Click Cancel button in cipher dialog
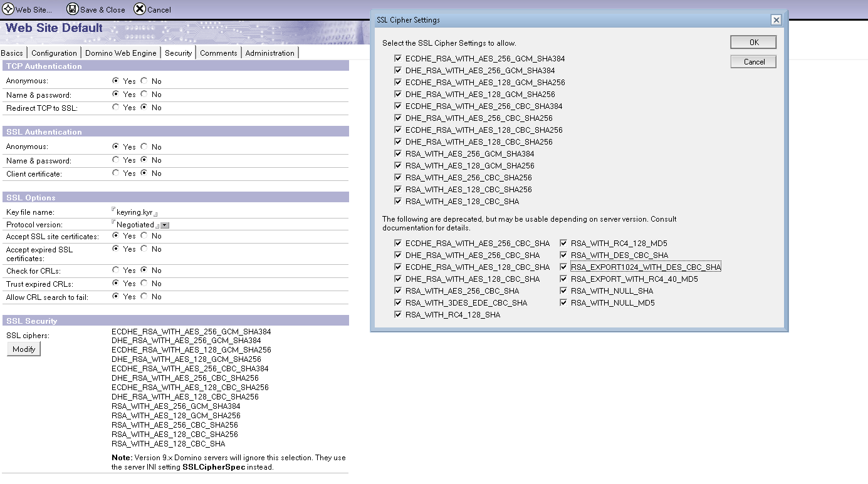Viewport: 868px width, 484px height. (x=753, y=62)
